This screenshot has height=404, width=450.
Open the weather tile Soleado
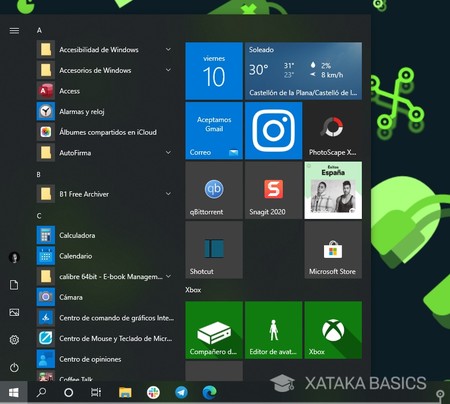click(303, 71)
